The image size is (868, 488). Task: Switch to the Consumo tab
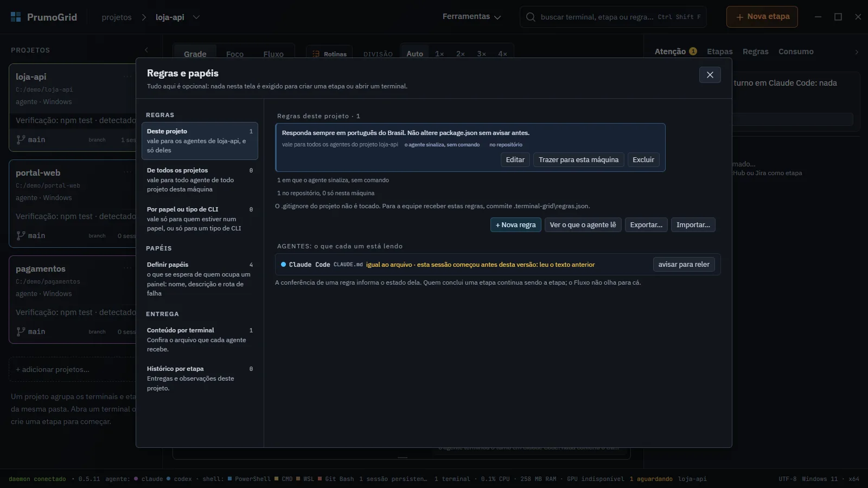[796, 52]
